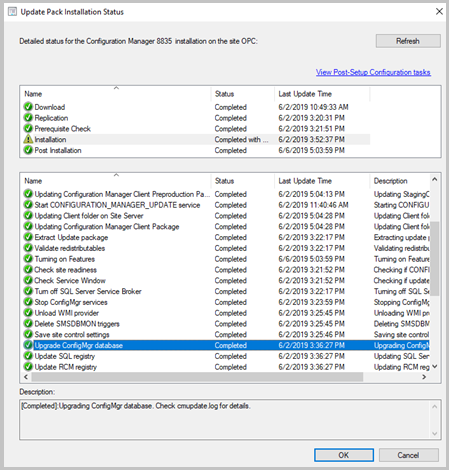449x470 pixels.
Task: Click the check icon for Save site control settings
Action: point(28,334)
